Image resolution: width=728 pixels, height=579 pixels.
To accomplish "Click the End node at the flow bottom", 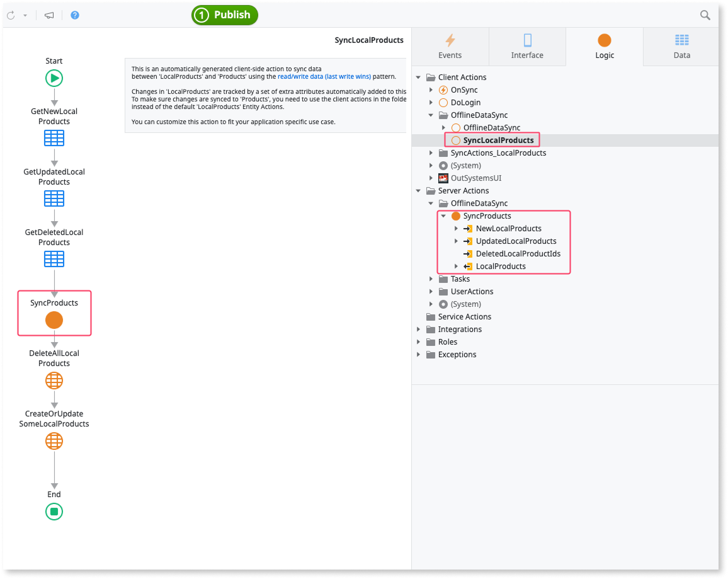I will 54,512.
